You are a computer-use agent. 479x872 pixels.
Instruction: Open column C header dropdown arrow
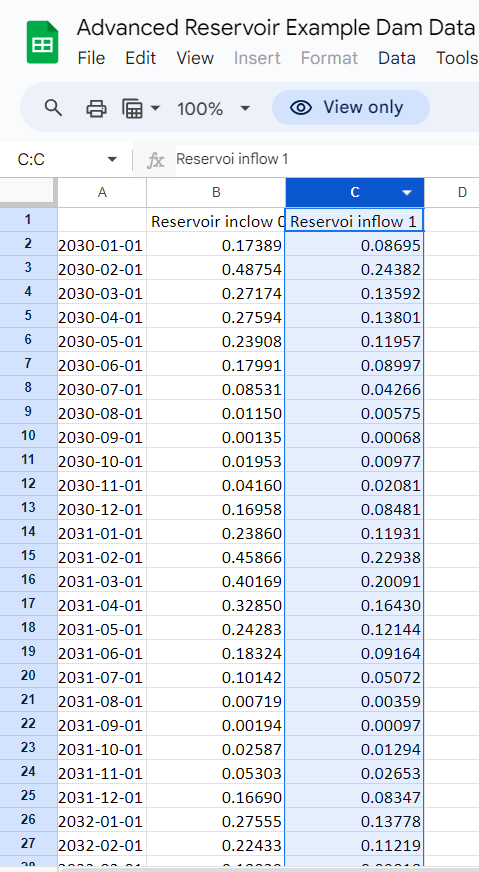(x=407, y=192)
